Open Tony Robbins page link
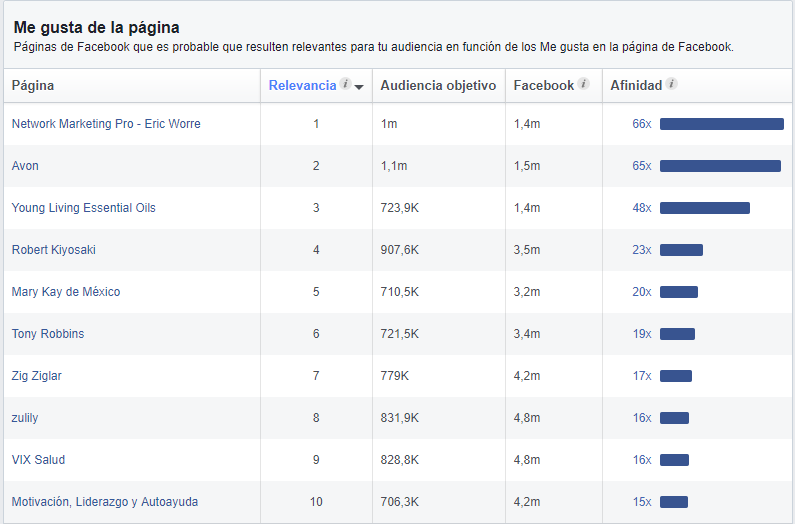The height and width of the screenshot is (524, 795). [48, 334]
